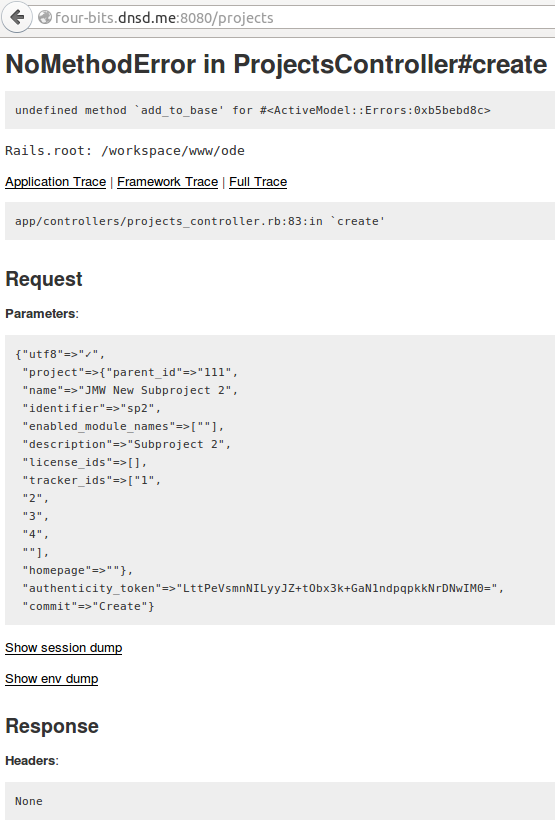
Task: Go back with the browser back arrow
Action: point(17,17)
